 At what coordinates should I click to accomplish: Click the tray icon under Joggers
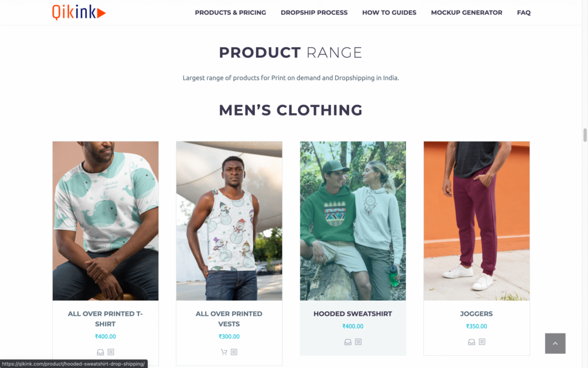pos(472,342)
